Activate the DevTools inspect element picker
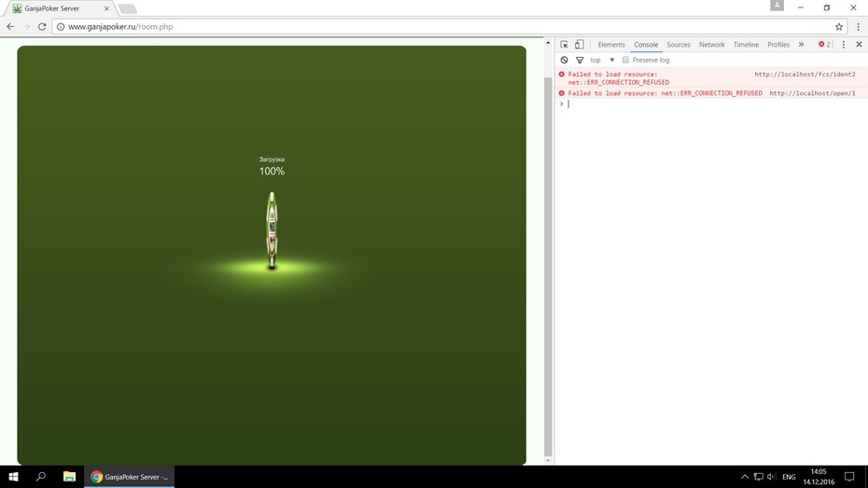 click(x=564, y=45)
